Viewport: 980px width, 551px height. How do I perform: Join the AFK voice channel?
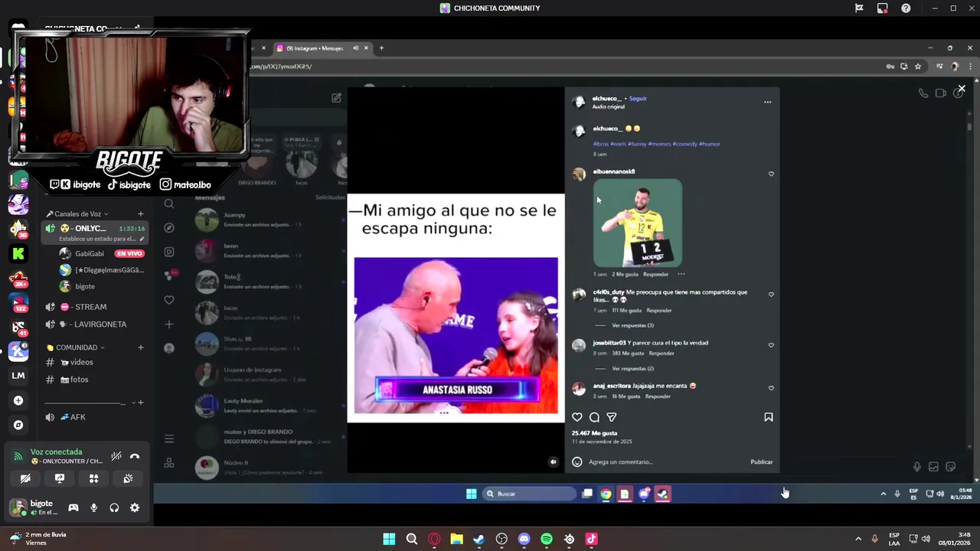93,417
